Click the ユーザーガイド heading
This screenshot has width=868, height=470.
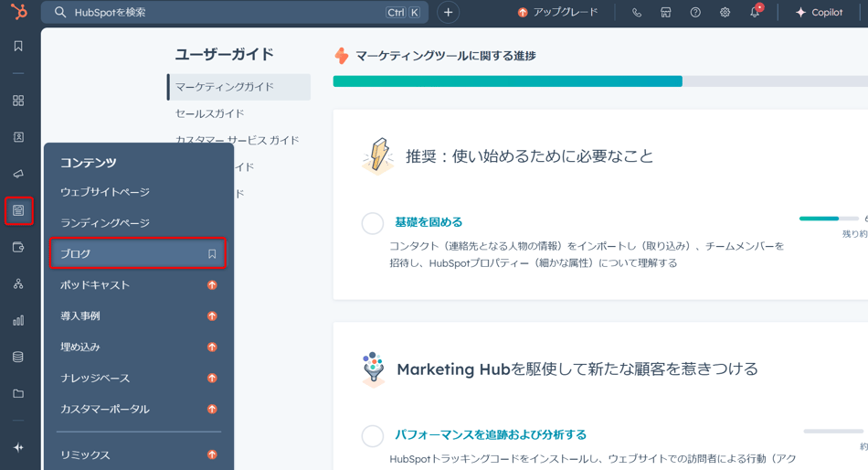coord(224,54)
